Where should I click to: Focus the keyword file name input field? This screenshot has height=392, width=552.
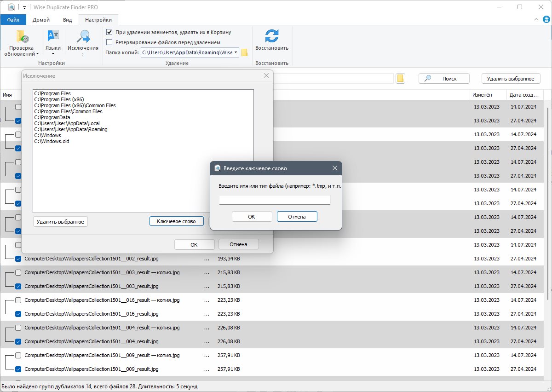(x=275, y=200)
